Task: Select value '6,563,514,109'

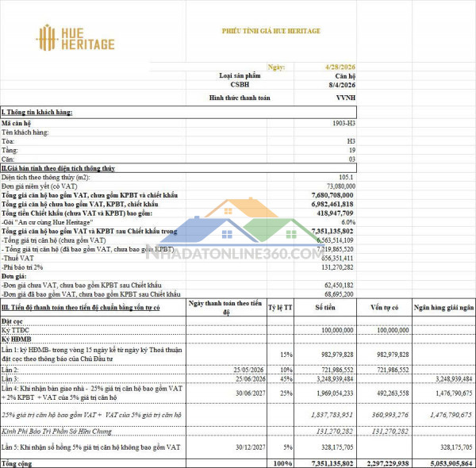Action: [x=335, y=240]
